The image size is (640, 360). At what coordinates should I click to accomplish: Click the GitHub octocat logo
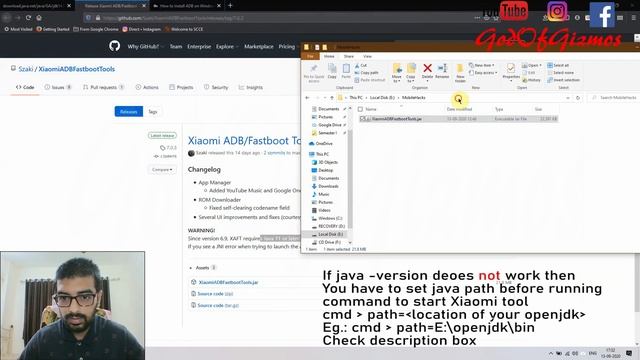pyautogui.click(x=115, y=46)
